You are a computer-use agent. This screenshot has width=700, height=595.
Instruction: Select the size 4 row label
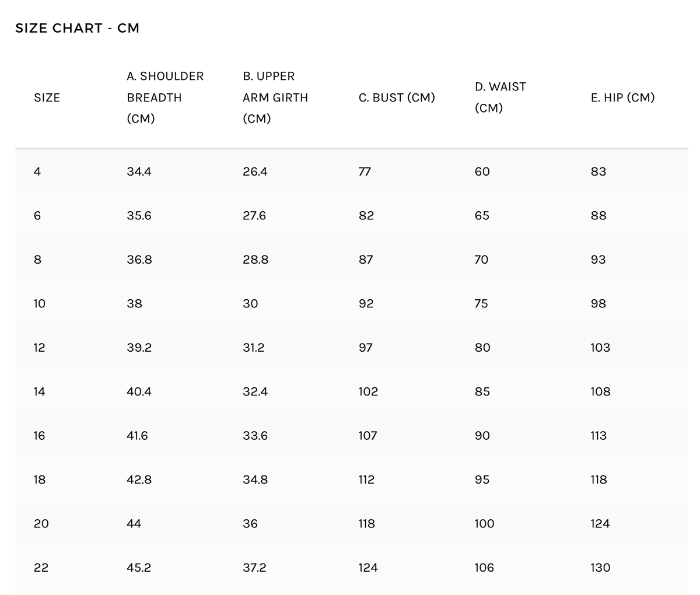[37, 171]
